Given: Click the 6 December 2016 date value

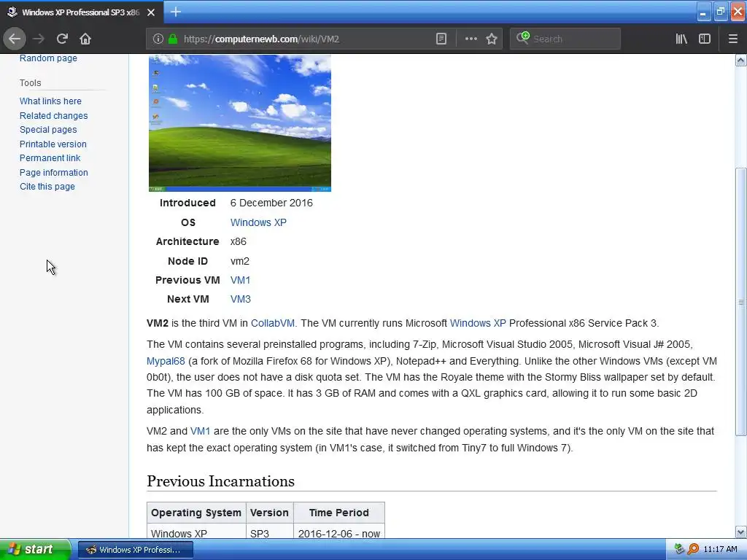Looking at the screenshot, I should [x=271, y=203].
